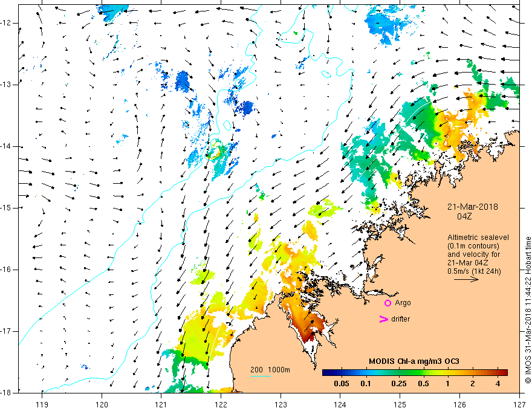
Task: Click the 'Argo' legend label
Action: pyautogui.click(x=403, y=303)
